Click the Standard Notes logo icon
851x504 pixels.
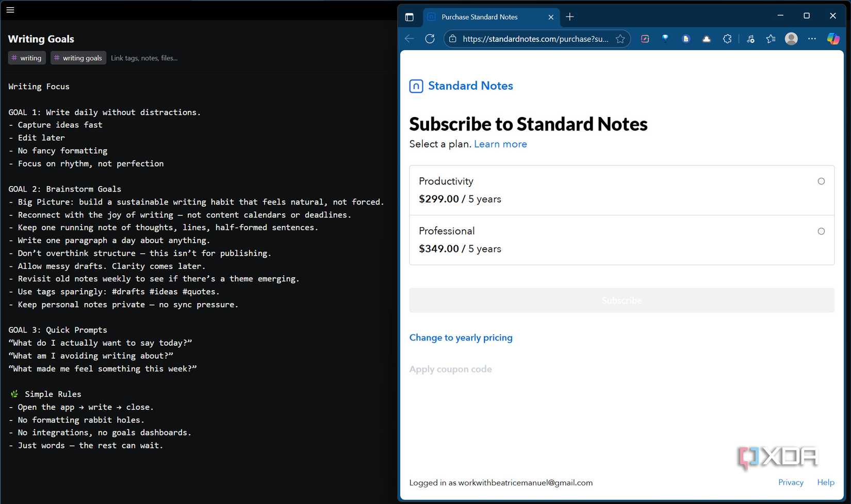coord(416,86)
